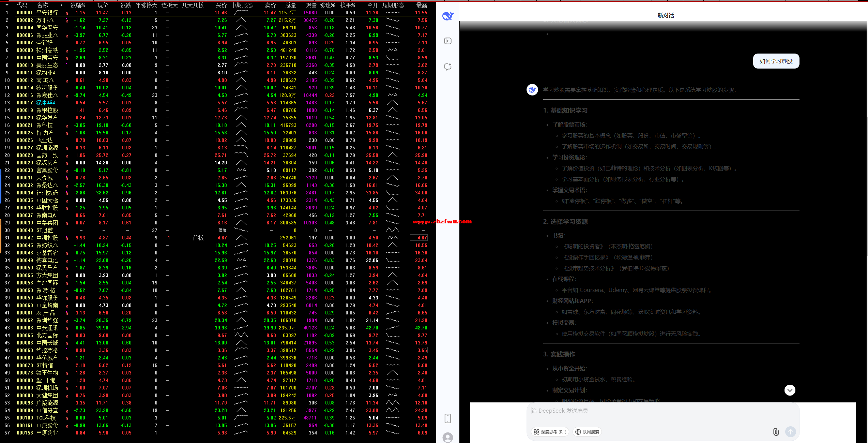The height and width of the screenshot is (443, 868).
Task: Sort by 名称 column header
Action: (x=43, y=5)
